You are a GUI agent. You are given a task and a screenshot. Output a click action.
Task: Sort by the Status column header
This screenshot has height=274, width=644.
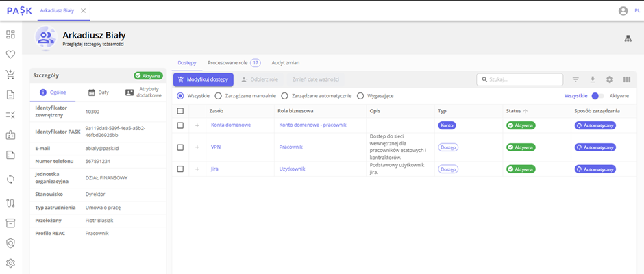(514, 110)
